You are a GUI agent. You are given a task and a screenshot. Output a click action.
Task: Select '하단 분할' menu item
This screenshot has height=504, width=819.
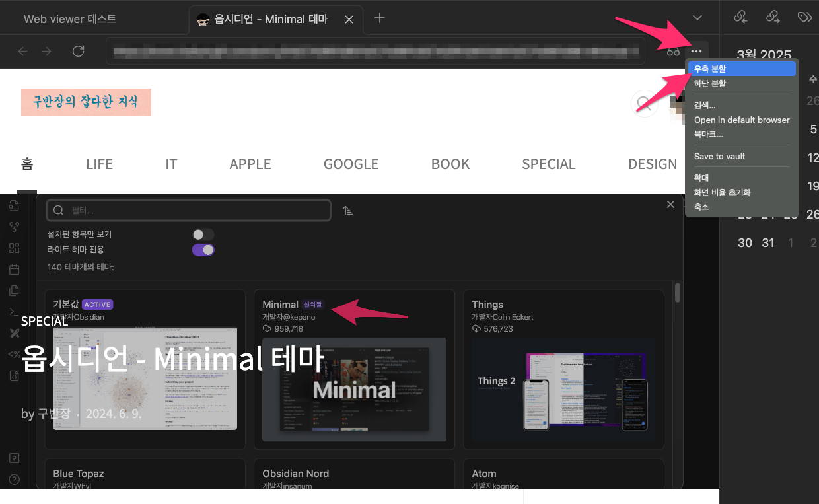pos(742,84)
